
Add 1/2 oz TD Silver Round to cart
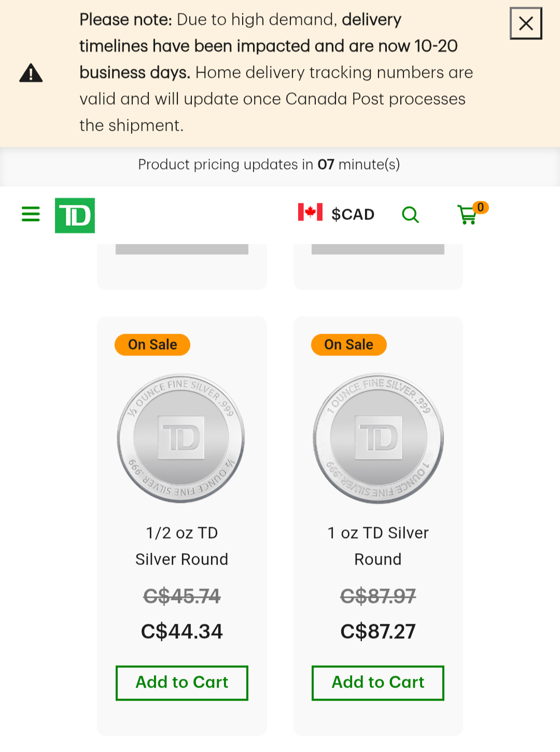click(x=182, y=683)
